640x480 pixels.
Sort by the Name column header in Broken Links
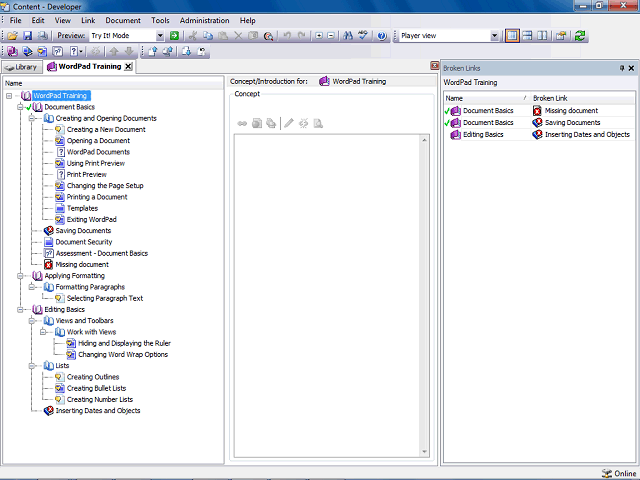(x=486, y=98)
